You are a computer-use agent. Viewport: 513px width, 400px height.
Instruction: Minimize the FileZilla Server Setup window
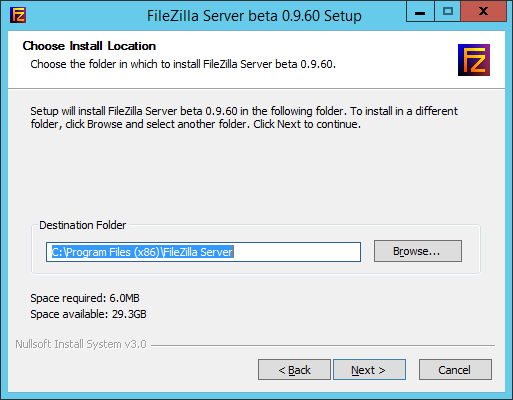click(x=420, y=12)
